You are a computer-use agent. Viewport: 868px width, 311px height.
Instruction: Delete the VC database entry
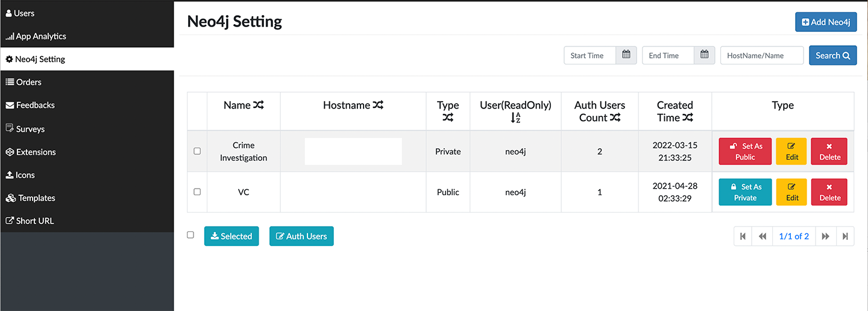[829, 192]
